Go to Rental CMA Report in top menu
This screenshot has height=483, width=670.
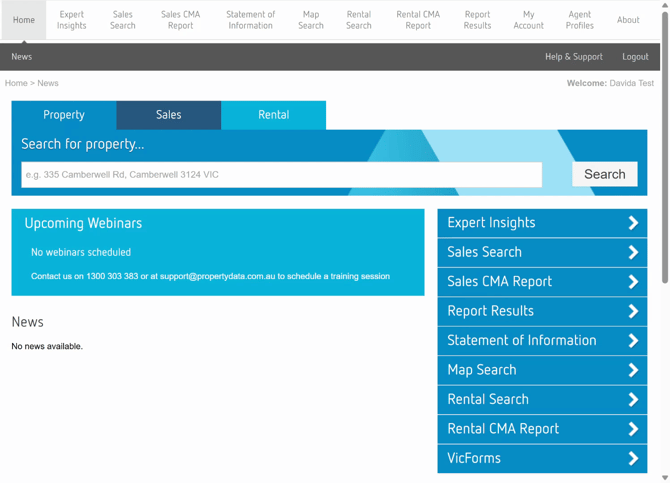pos(418,20)
